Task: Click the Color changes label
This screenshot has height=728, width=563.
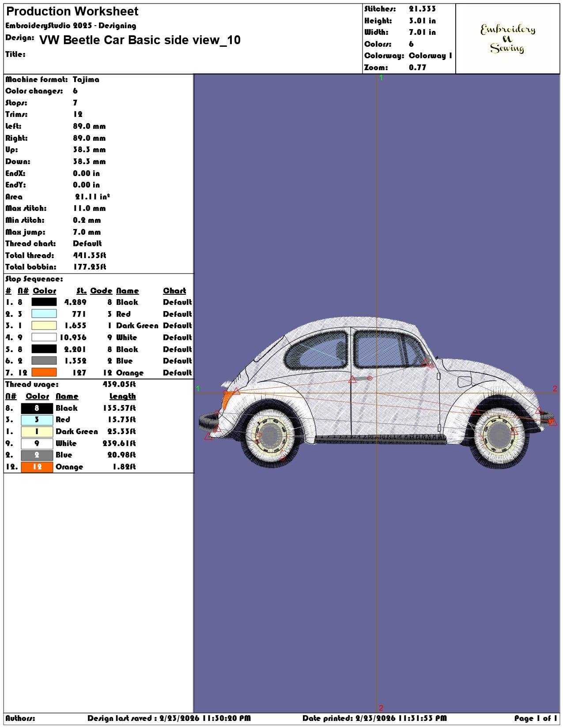Action: [x=34, y=91]
